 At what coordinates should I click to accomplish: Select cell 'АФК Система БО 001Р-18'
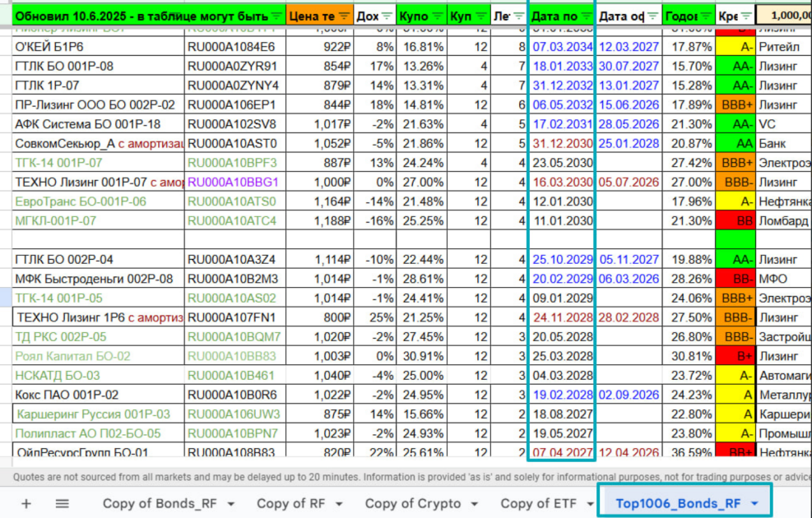point(98,124)
